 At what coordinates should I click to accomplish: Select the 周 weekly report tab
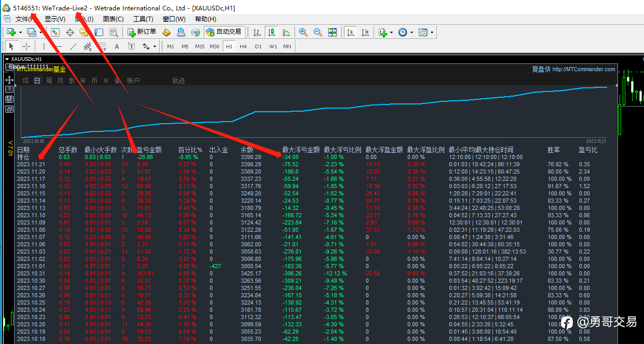tap(49, 81)
